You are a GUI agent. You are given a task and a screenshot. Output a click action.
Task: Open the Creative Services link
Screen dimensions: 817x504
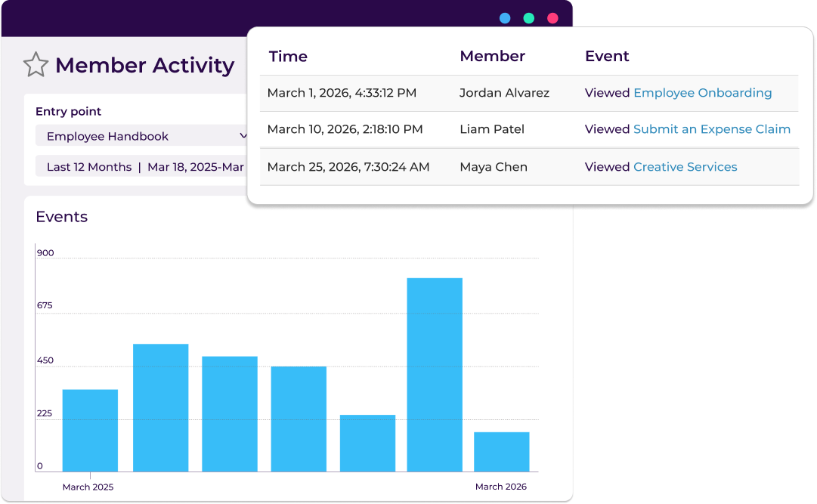685,166
